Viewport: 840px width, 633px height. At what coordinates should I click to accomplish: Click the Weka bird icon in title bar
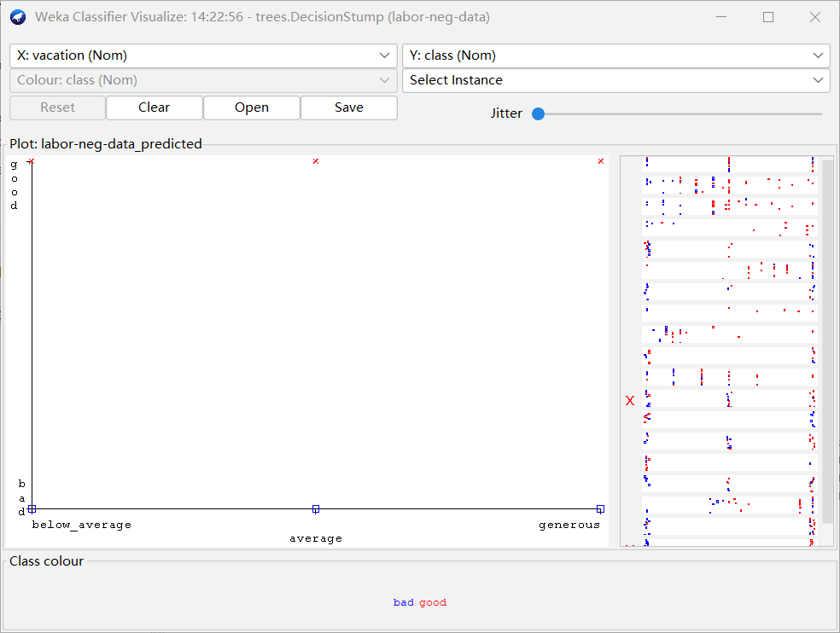pos(18,17)
